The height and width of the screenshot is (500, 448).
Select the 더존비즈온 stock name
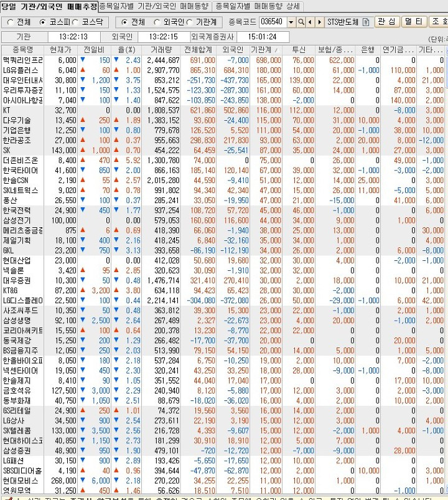point(21,161)
